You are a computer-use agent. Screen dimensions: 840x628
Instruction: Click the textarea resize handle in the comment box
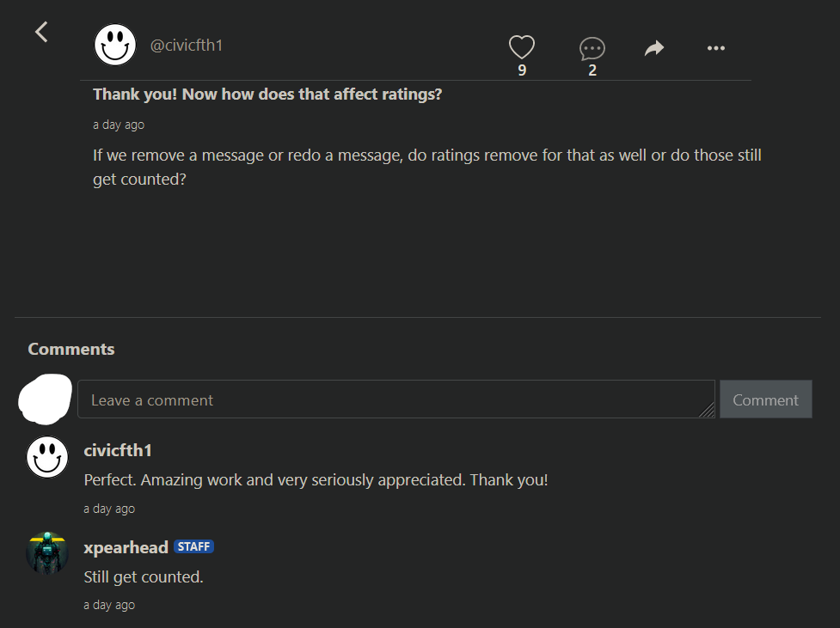(707, 412)
